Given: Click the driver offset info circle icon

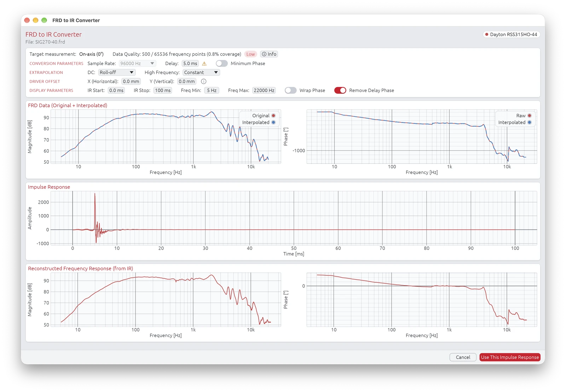Looking at the screenshot, I should pyautogui.click(x=204, y=81).
